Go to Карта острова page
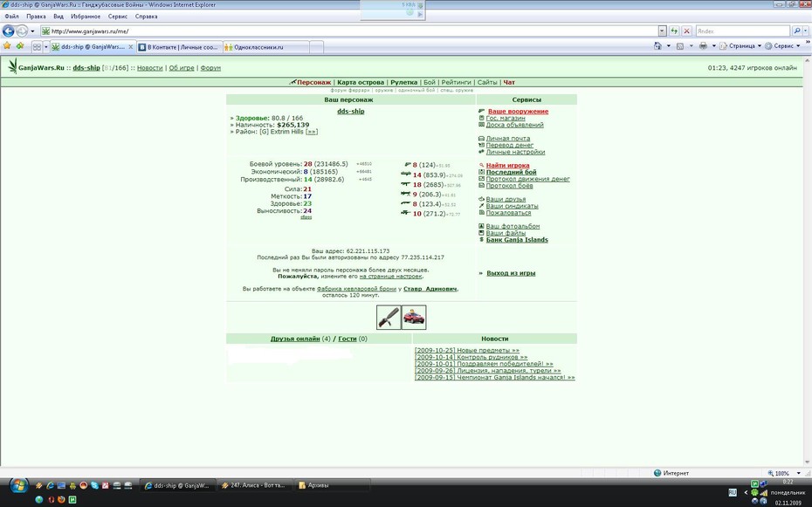Screen dimensions: 812x507 pyautogui.click(x=361, y=82)
